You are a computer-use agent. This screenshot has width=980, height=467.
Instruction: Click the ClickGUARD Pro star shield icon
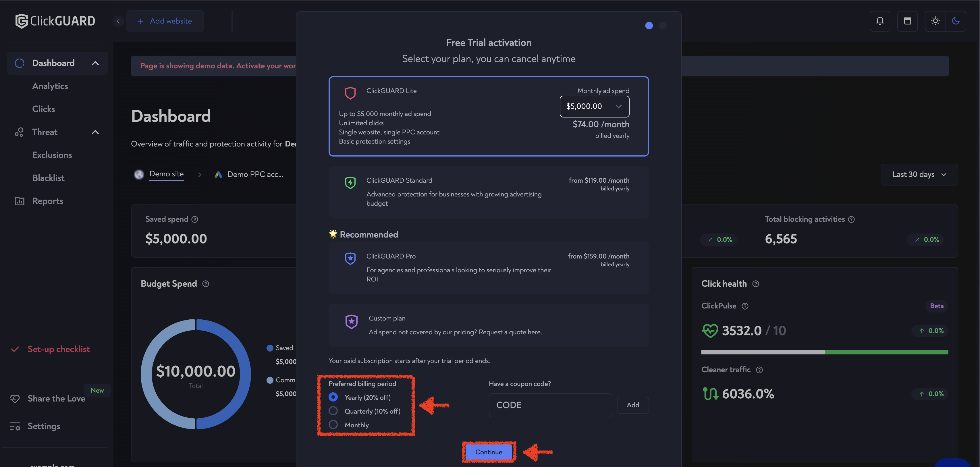tap(350, 258)
